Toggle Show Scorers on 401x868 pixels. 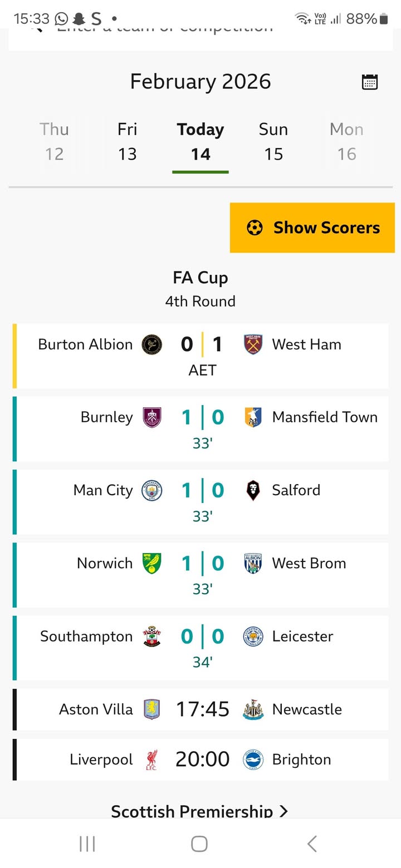(x=312, y=228)
